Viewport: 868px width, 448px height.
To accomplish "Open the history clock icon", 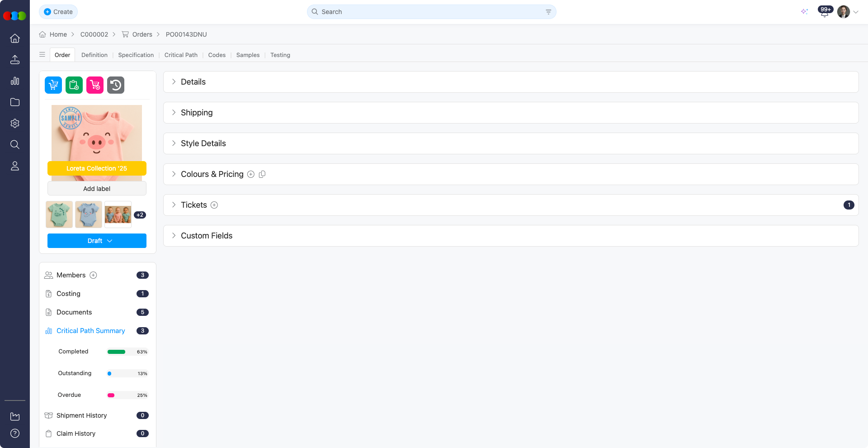I will coord(116,85).
